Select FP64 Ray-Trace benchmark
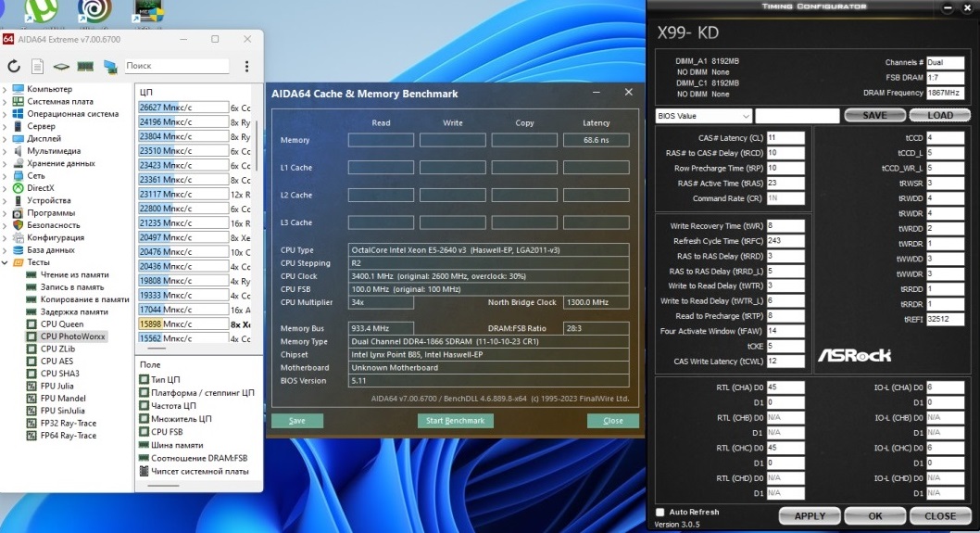980x533 pixels. tap(69, 436)
